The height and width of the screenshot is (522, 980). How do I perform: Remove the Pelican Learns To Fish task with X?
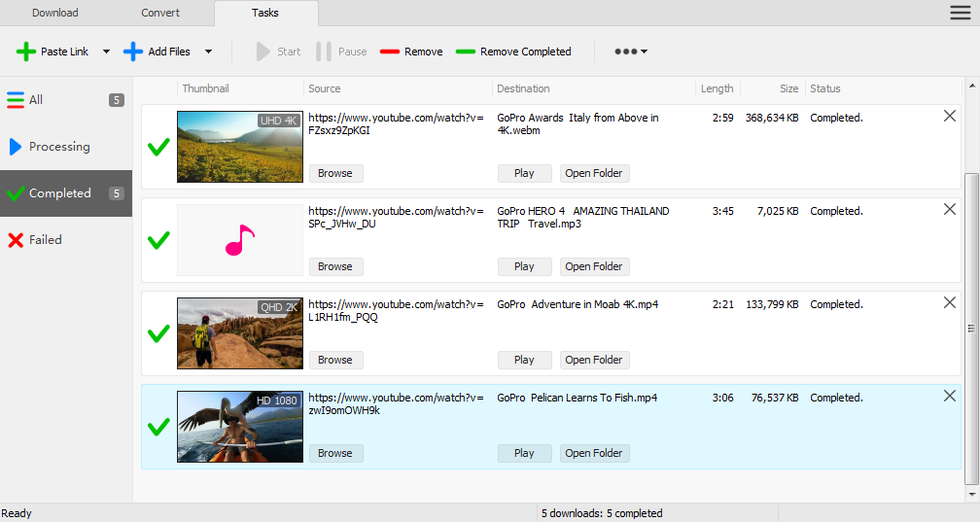pyautogui.click(x=949, y=396)
